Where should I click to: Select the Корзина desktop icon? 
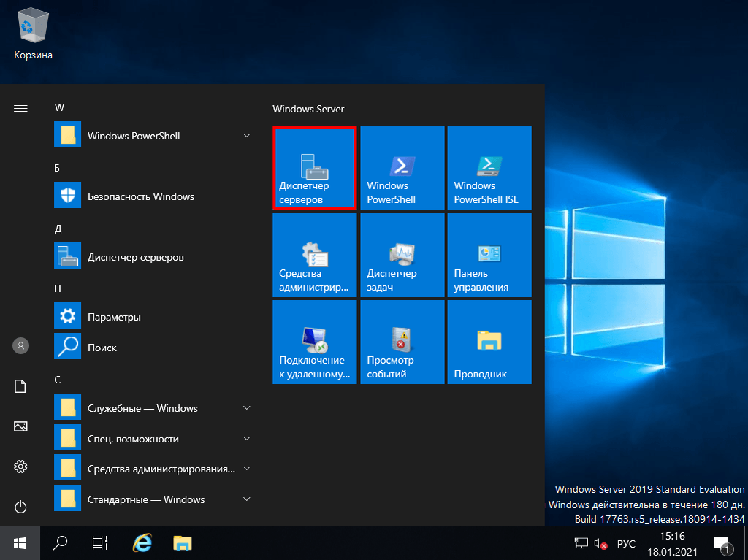tap(33, 34)
